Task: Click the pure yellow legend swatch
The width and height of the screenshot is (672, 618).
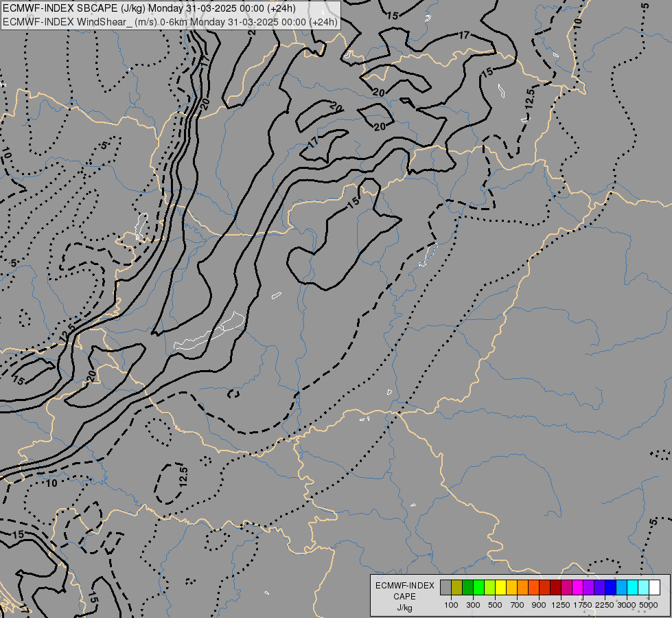Action: click(500, 588)
